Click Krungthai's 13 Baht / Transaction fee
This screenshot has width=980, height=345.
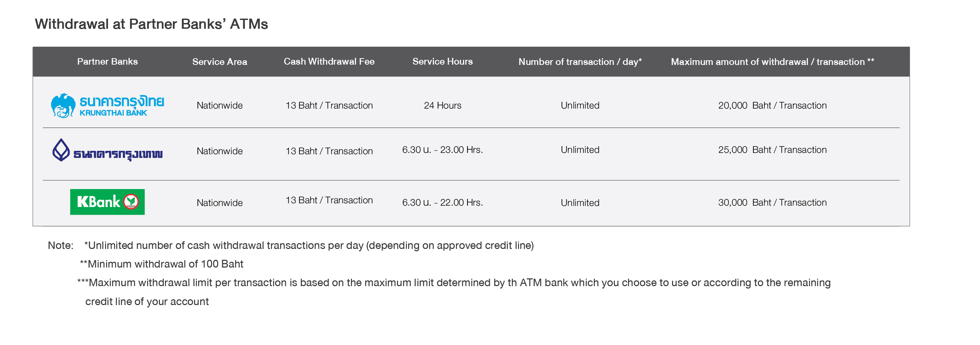click(x=329, y=105)
